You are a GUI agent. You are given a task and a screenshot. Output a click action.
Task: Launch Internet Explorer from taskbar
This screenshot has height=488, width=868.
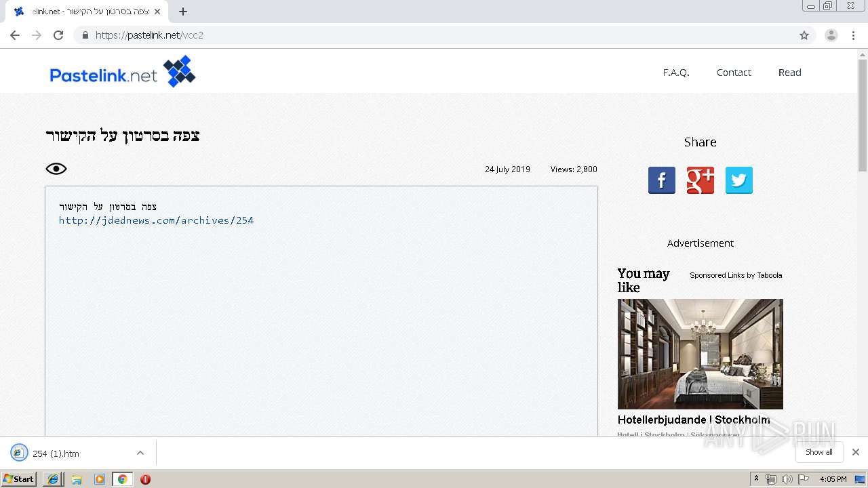(x=53, y=479)
